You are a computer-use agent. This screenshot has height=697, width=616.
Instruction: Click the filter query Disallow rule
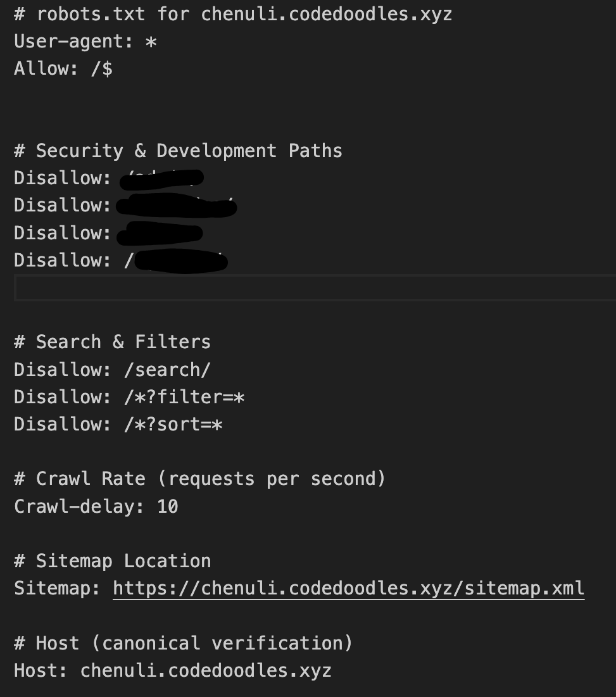coord(129,397)
